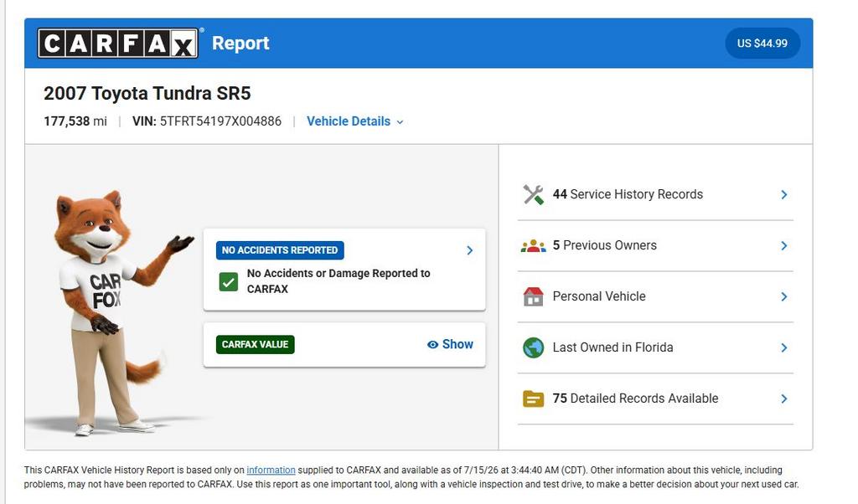
Task: Click the green checkmark accident status box
Action: [x=228, y=282]
